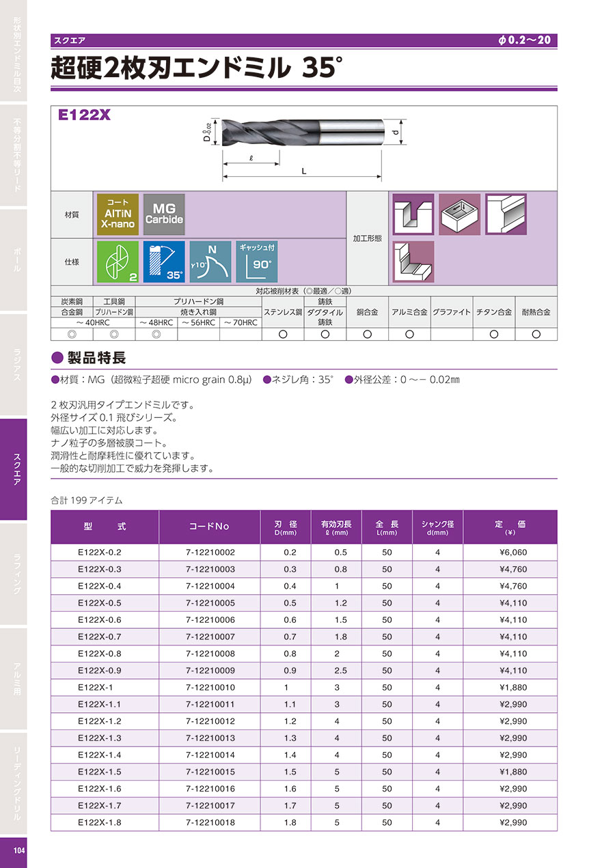The height and width of the screenshot is (868, 615).
Task: Click the pocket milling shape icon
Action: click(459, 214)
